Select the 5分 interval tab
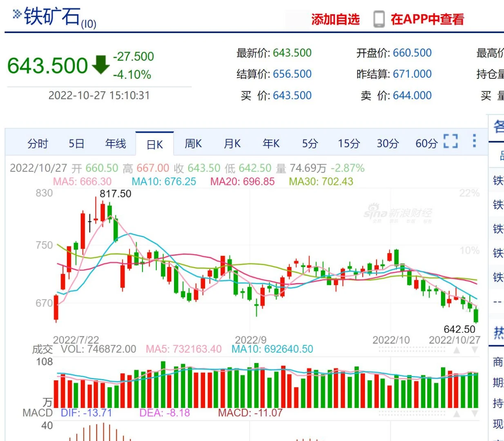The width and height of the screenshot is (504, 441). (310, 144)
